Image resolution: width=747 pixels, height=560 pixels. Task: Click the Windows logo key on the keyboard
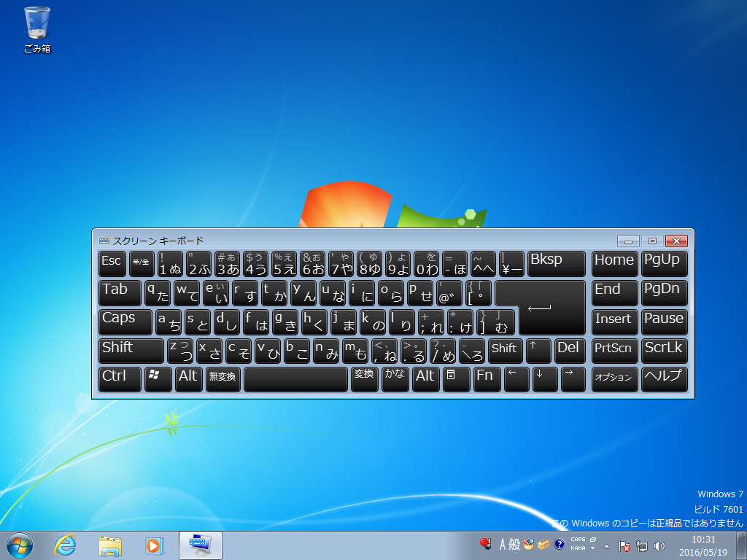tap(158, 379)
